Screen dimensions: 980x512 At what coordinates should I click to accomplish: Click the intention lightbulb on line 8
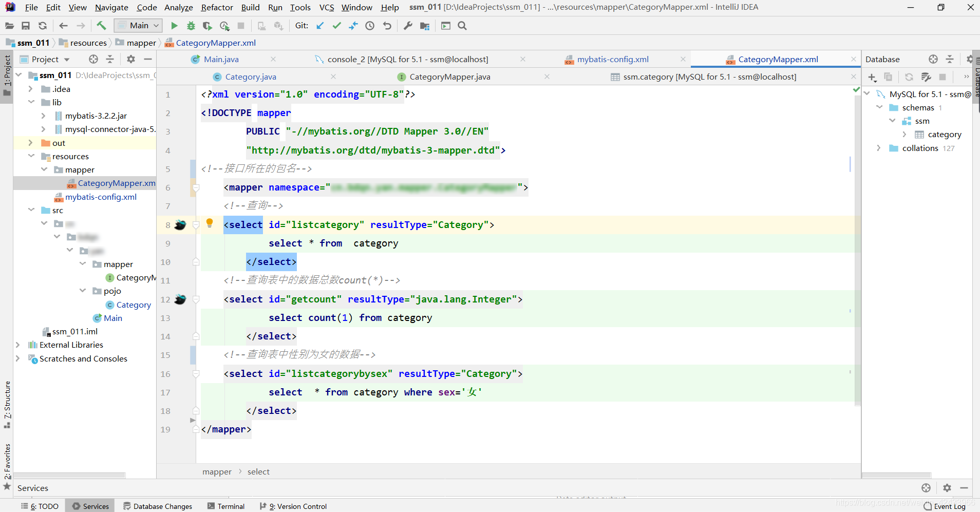(210, 223)
